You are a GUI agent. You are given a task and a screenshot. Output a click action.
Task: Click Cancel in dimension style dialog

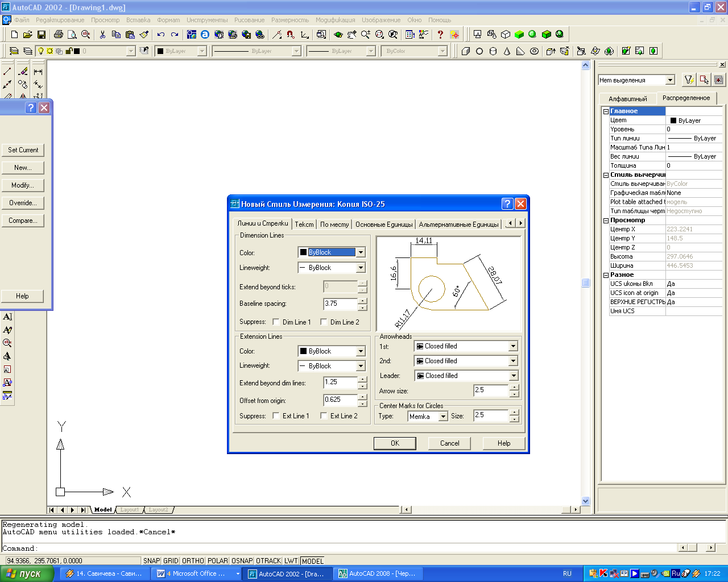pos(449,443)
